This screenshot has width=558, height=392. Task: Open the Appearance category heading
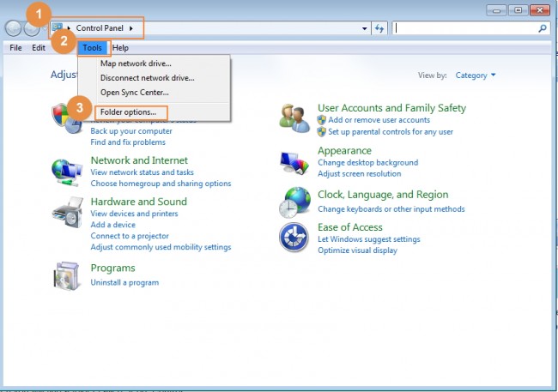[x=344, y=151]
